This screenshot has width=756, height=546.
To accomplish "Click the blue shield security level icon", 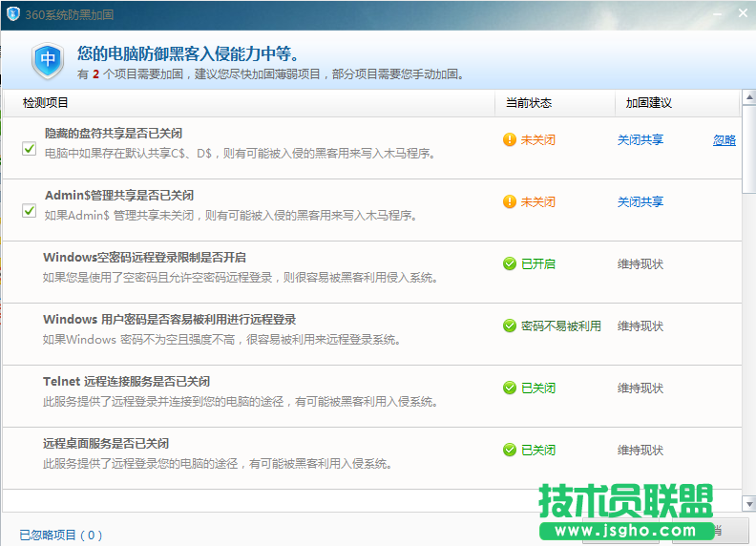I will tap(47, 60).
